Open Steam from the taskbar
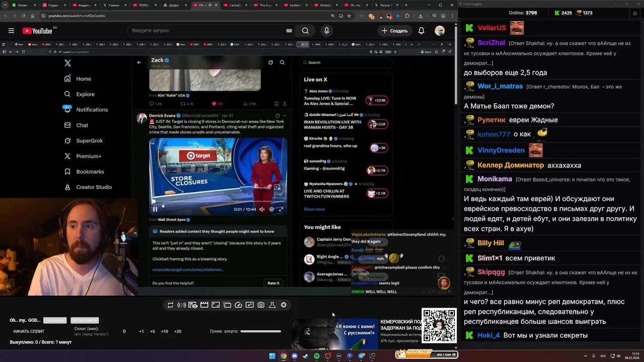 pos(305,356)
